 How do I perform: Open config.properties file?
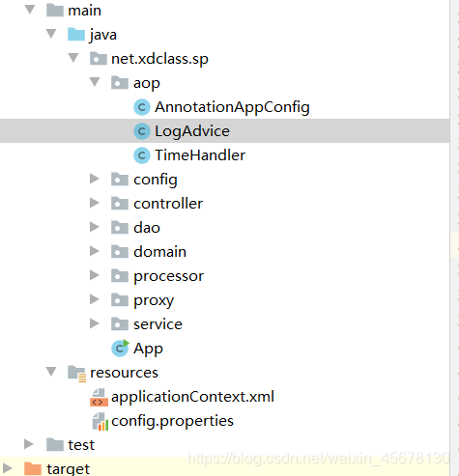tap(172, 421)
